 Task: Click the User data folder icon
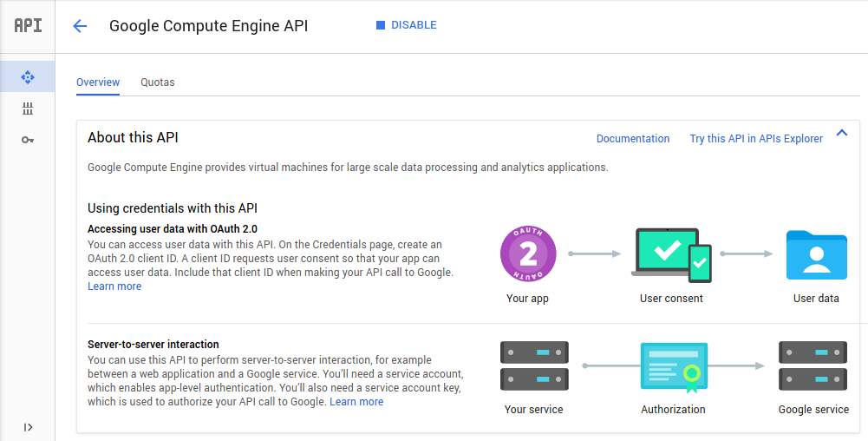coord(817,255)
